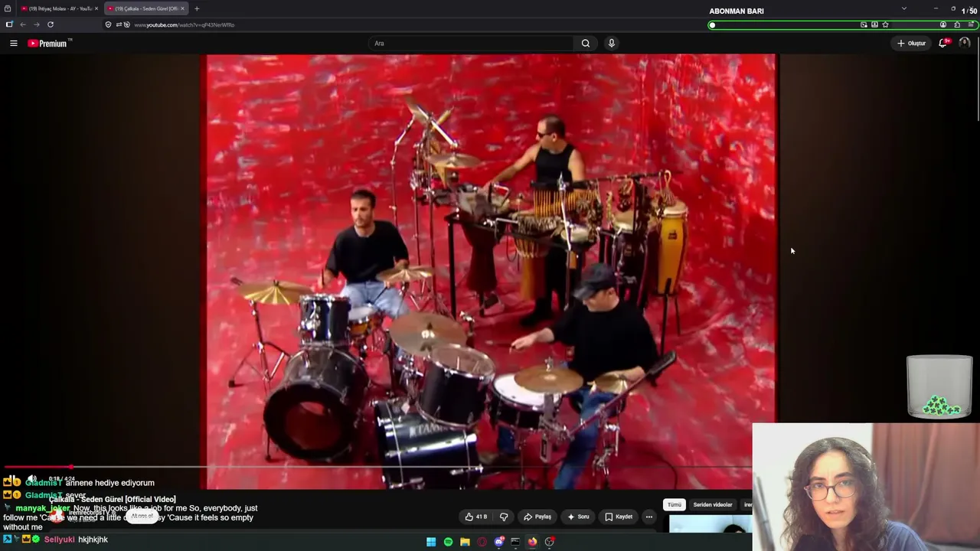Viewport: 980px width, 551px height.
Task: Click the Sellyuki chat username
Action: (x=60, y=540)
